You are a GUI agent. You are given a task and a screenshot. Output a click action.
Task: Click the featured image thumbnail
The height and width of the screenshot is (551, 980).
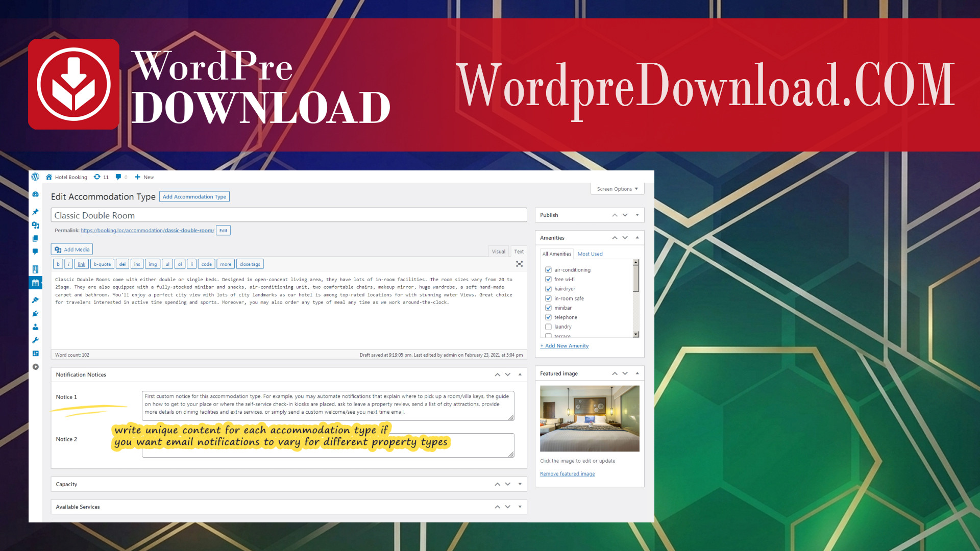point(590,418)
